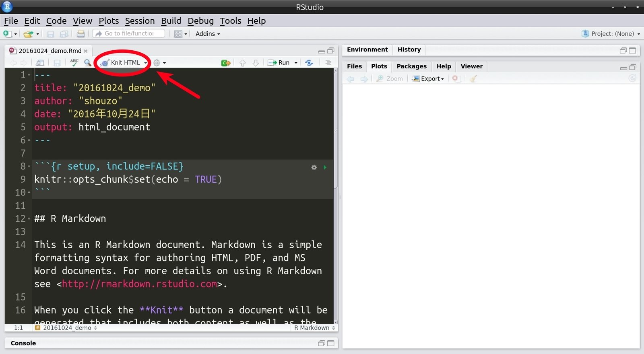
Task: Switch to the Viewer tab
Action: point(471,66)
